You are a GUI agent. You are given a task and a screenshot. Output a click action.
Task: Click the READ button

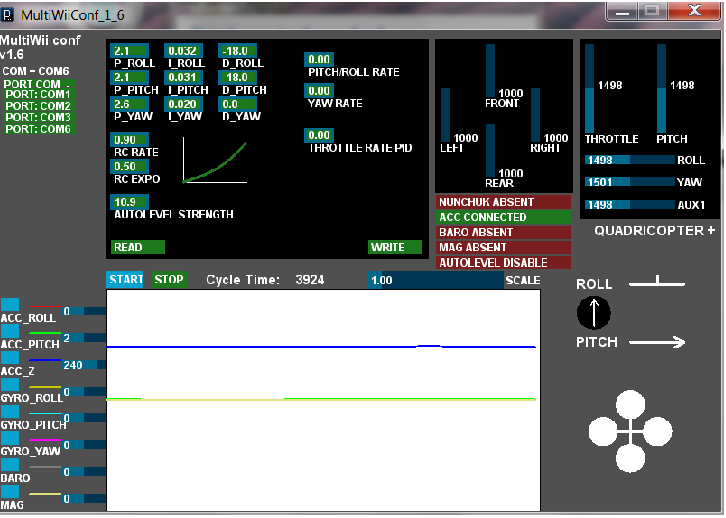pos(138,247)
